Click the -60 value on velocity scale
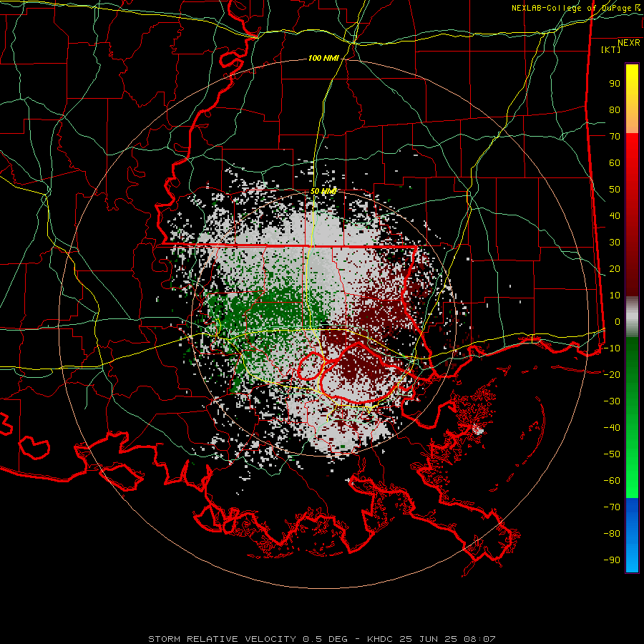This screenshot has height=644, width=644. point(612,481)
